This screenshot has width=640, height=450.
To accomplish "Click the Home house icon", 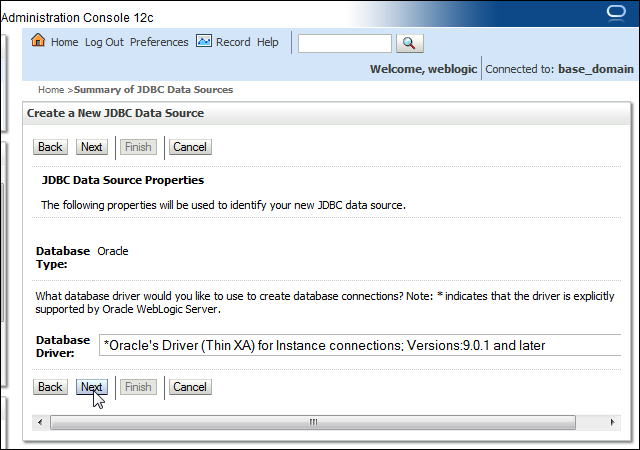I will click(x=38, y=40).
